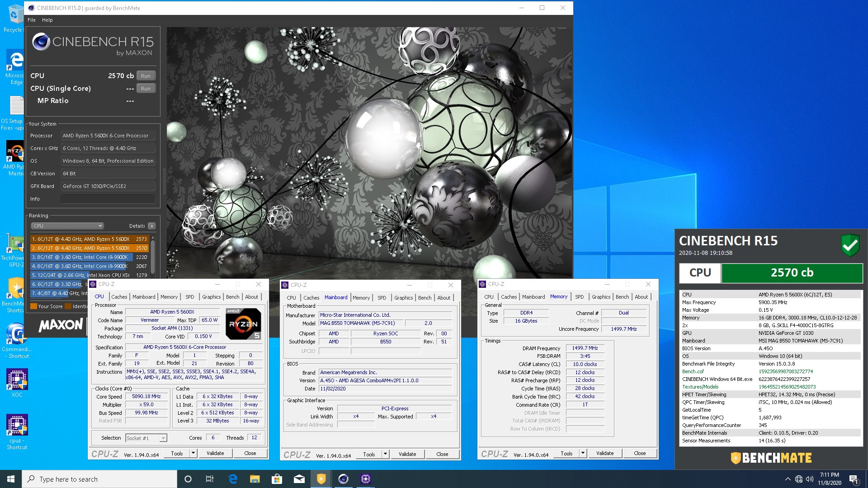The height and width of the screenshot is (488, 868).
Task: Expand Tools arrow in CPU-Z Mainboard window
Action: (x=385, y=454)
